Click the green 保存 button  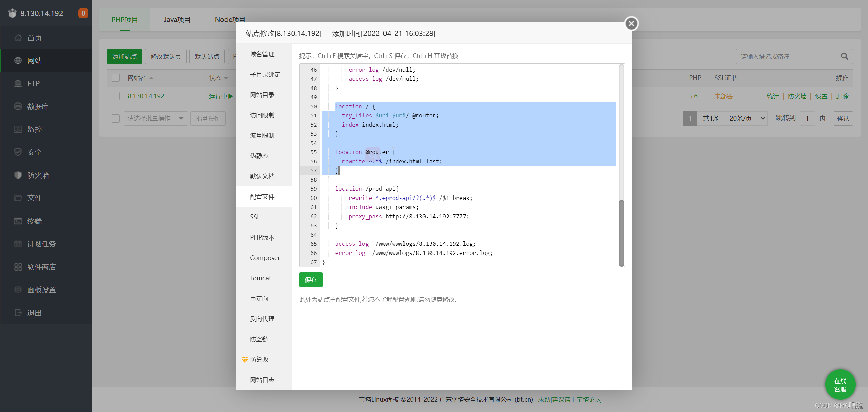pyautogui.click(x=311, y=280)
